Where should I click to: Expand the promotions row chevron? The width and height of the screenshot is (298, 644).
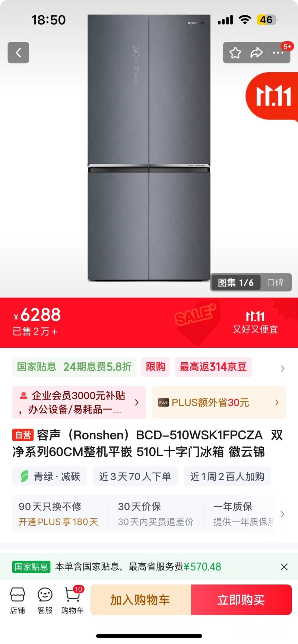tap(282, 368)
